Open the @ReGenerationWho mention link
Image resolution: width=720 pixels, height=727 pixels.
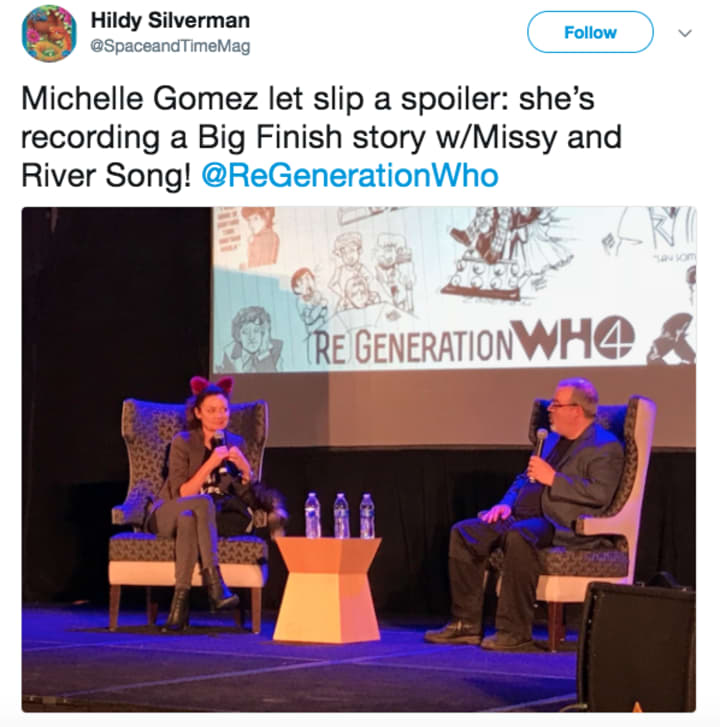pos(350,176)
